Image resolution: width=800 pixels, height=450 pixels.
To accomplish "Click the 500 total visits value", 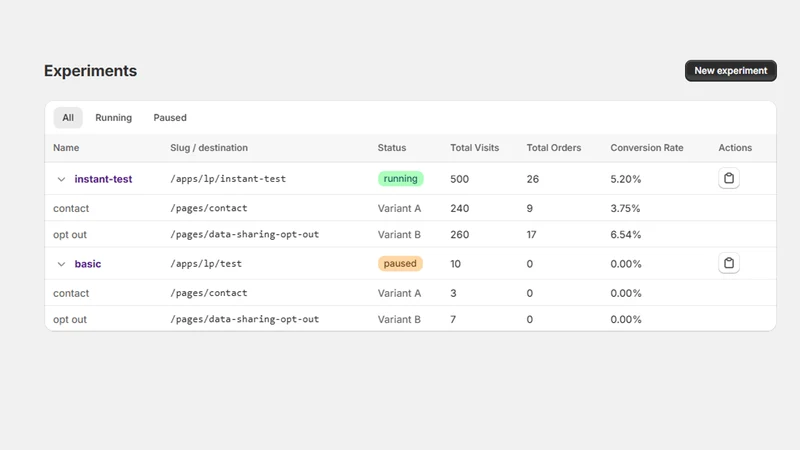I will tap(459, 179).
